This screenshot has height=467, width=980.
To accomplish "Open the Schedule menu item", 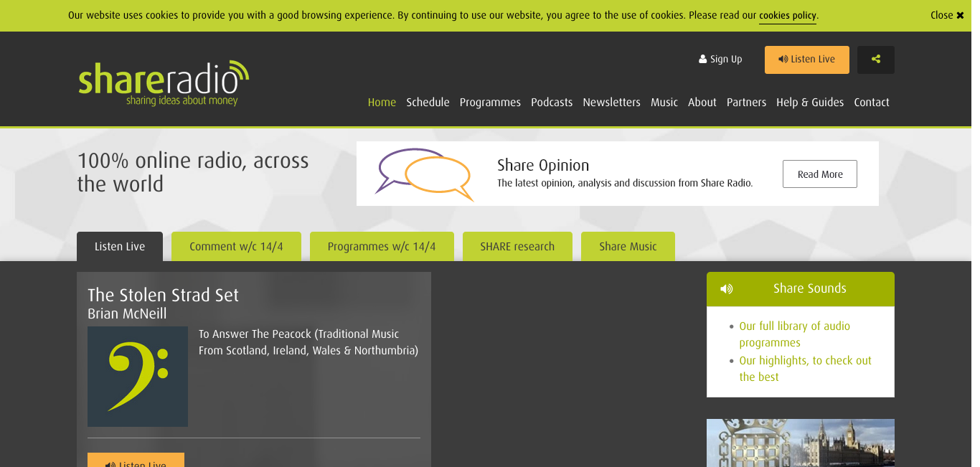I will (x=428, y=103).
